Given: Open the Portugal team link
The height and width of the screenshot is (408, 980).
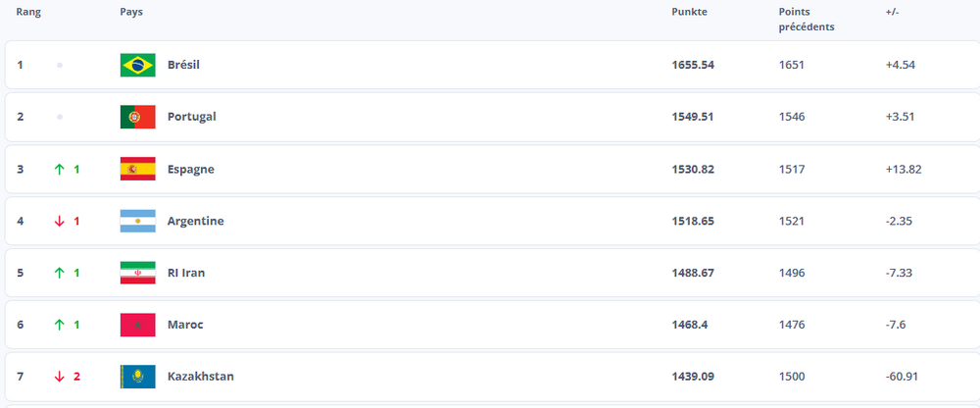Looking at the screenshot, I should pyautogui.click(x=192, y=117).
